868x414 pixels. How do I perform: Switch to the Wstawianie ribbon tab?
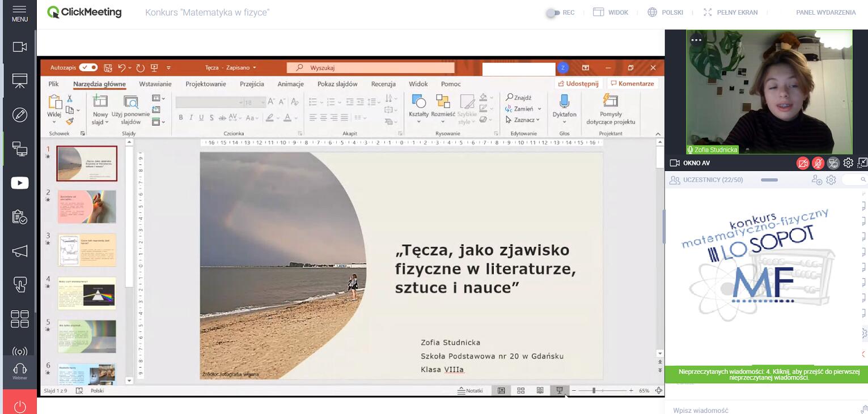(x=155, y=84)
